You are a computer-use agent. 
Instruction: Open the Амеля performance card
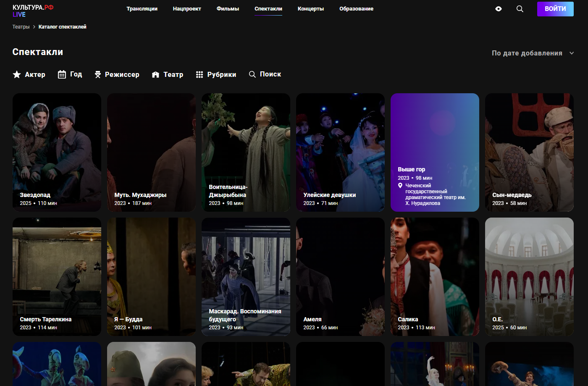pos(340,277)
